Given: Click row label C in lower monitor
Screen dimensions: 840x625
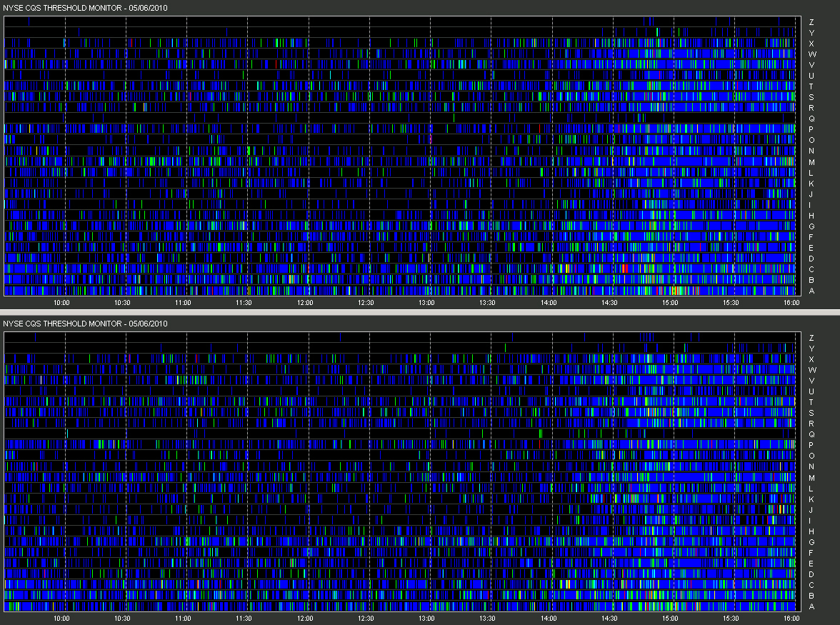Looking at the screenshot, I should pyautogui.click(x=811, y=585).
